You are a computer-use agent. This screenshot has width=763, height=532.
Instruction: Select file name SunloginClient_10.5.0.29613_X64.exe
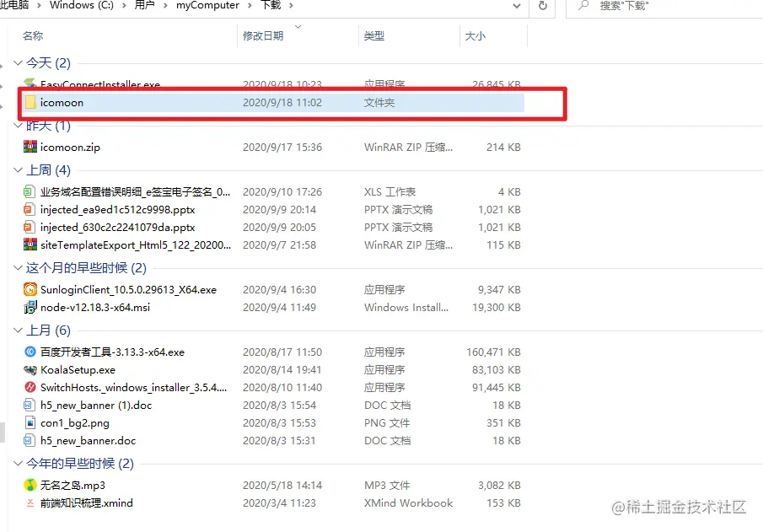click(128, 289)
